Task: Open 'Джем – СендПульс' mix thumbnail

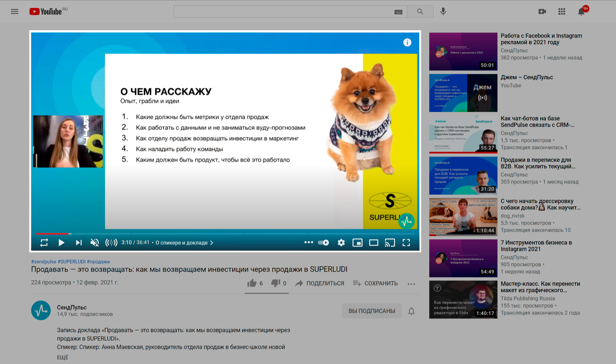Action: 463,93
